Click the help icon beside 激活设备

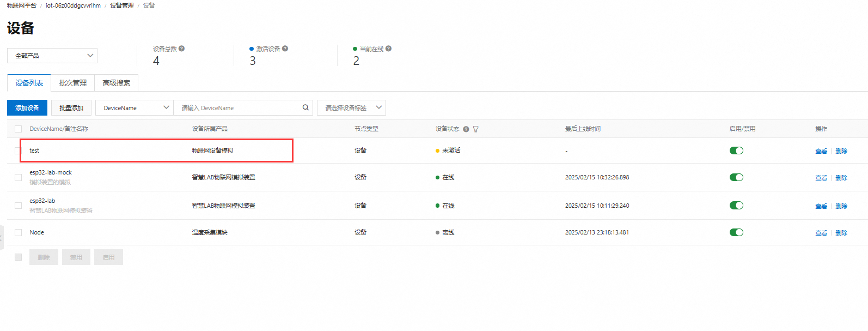click(285, 49)
